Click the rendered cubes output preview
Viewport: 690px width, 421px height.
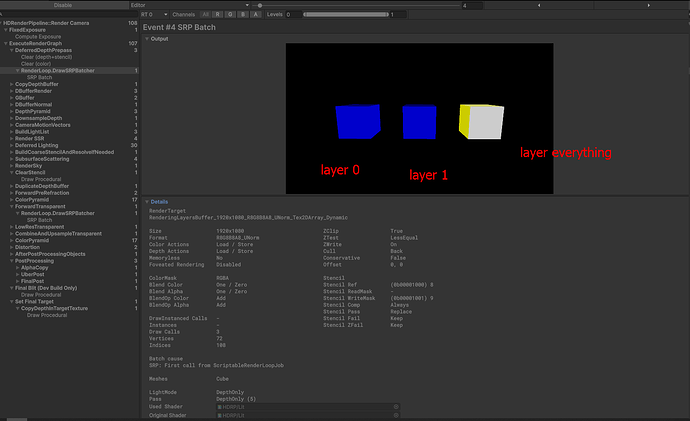418,118
